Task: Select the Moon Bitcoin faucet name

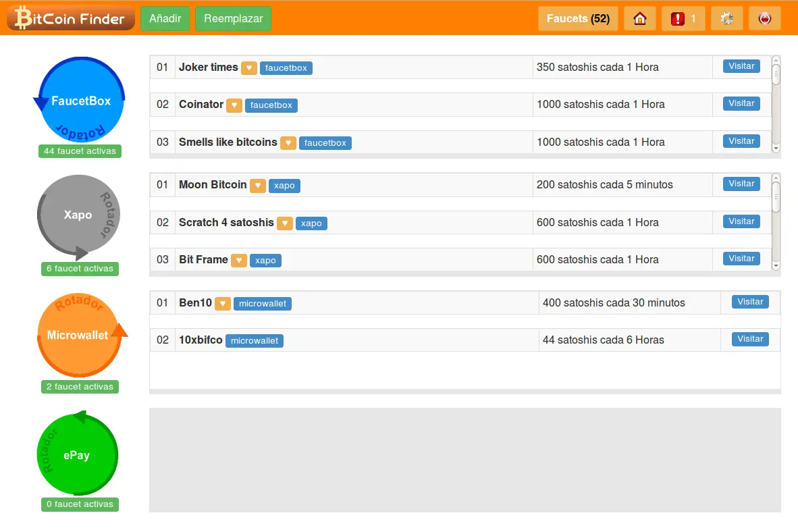Action: click(x=213, y=185)
